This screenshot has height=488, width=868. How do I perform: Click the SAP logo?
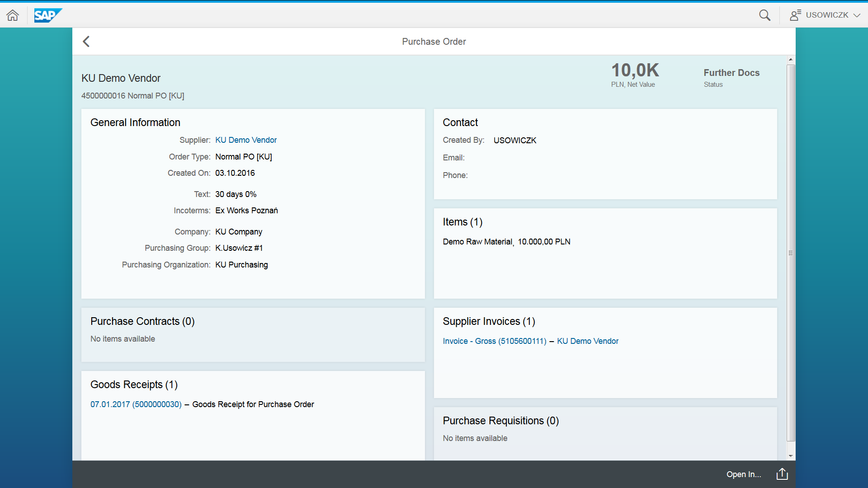tap(48, 15)
